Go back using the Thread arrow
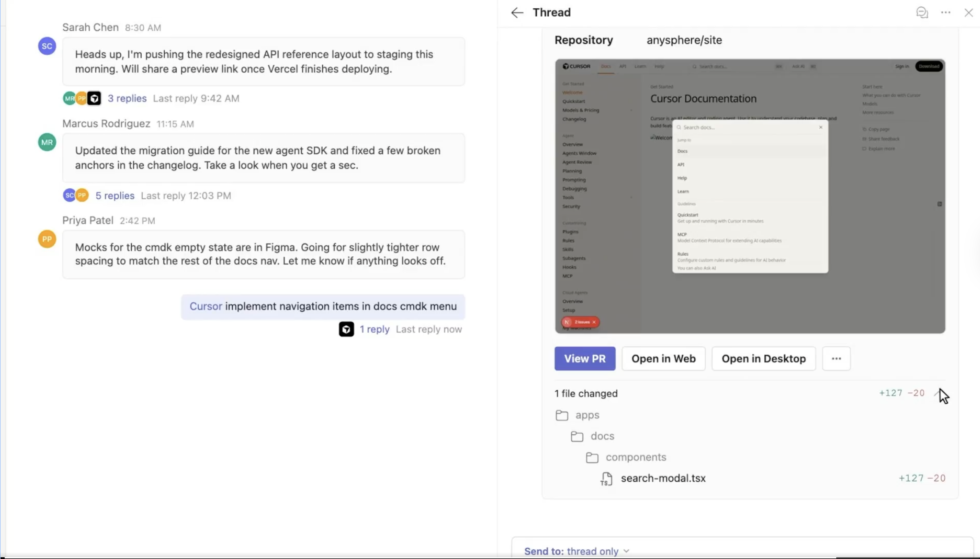 (x=517, y=13)
